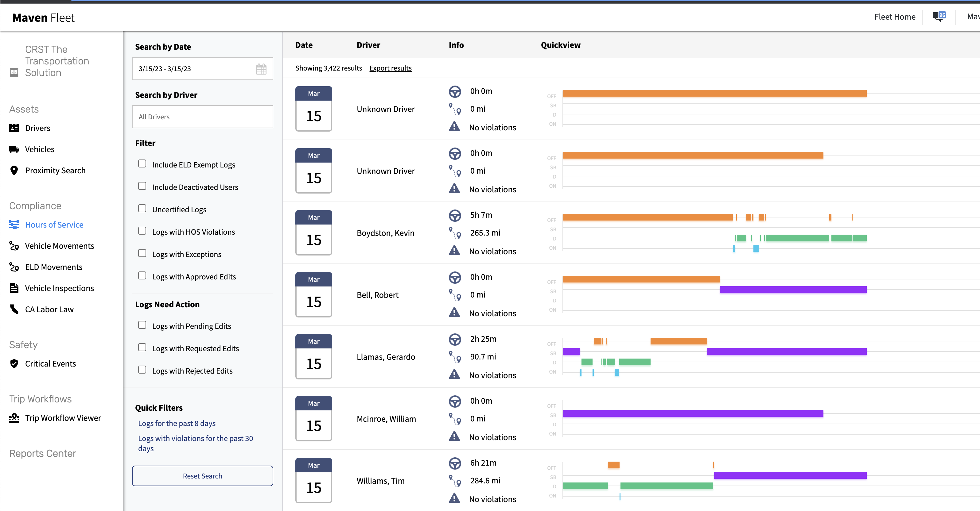Click the CA Labor Law icon
Viewport: 980px width, 511px height.
pos(14,309)
